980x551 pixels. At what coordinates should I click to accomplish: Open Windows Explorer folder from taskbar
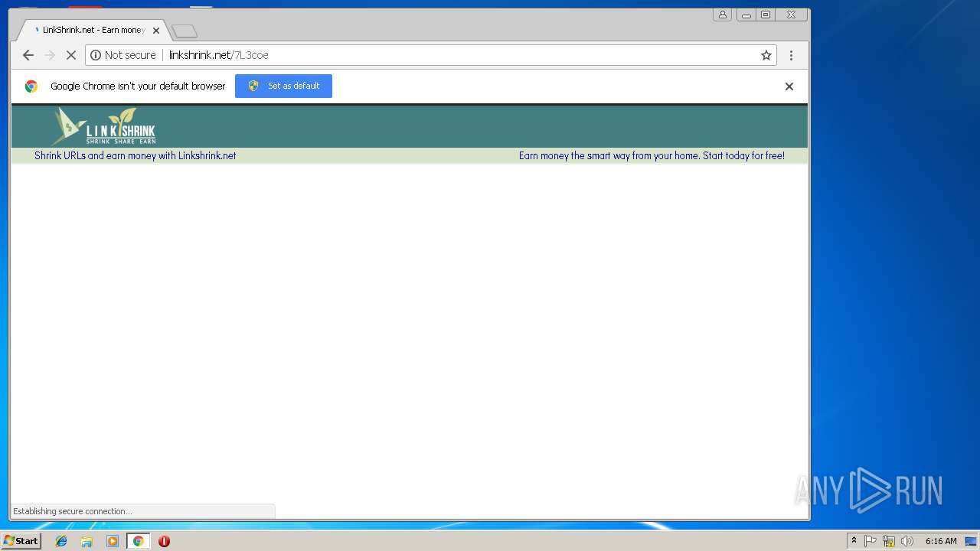point(87,541)
